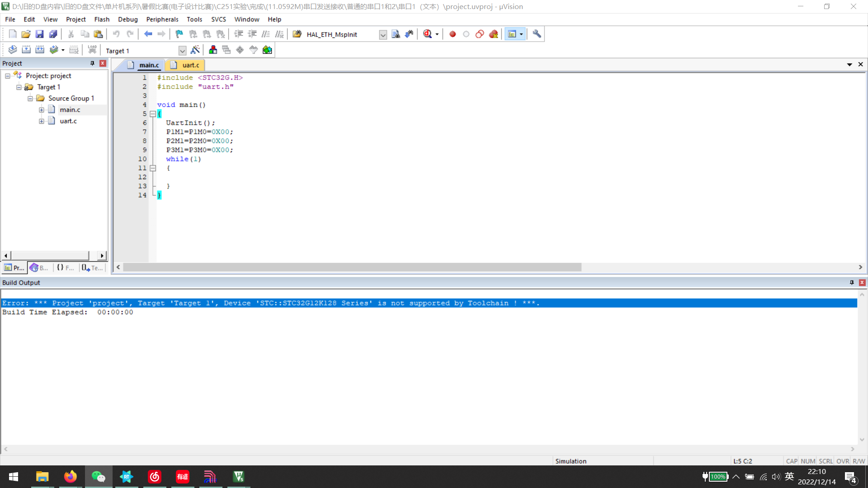Open the Pack Installer icon

click(267, 50)
